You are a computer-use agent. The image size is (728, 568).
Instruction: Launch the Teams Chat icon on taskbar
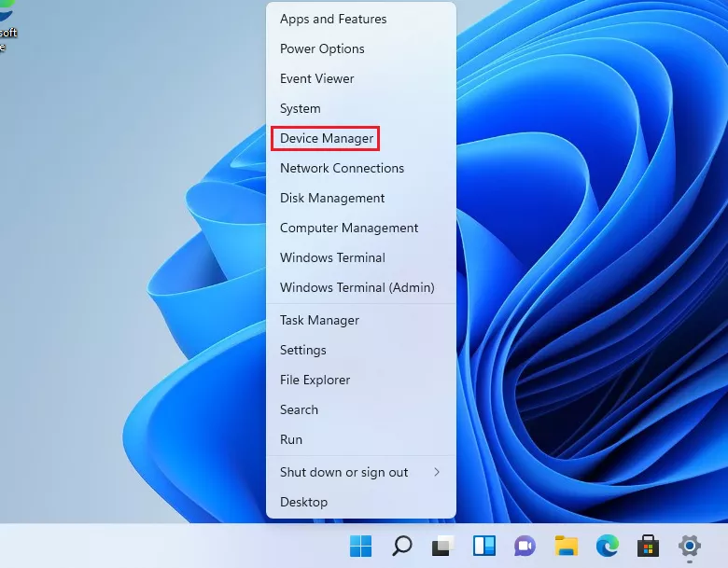[525, 546]
